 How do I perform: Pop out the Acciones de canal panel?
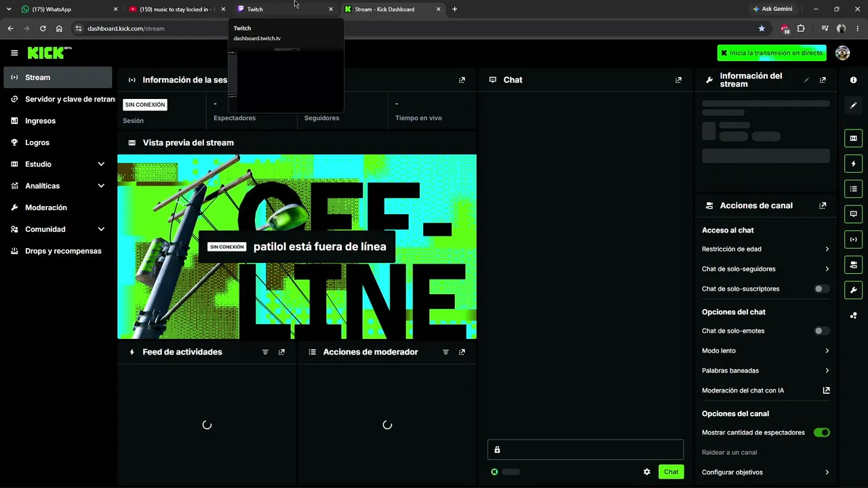pyautogui.click(x=823, y=205)
